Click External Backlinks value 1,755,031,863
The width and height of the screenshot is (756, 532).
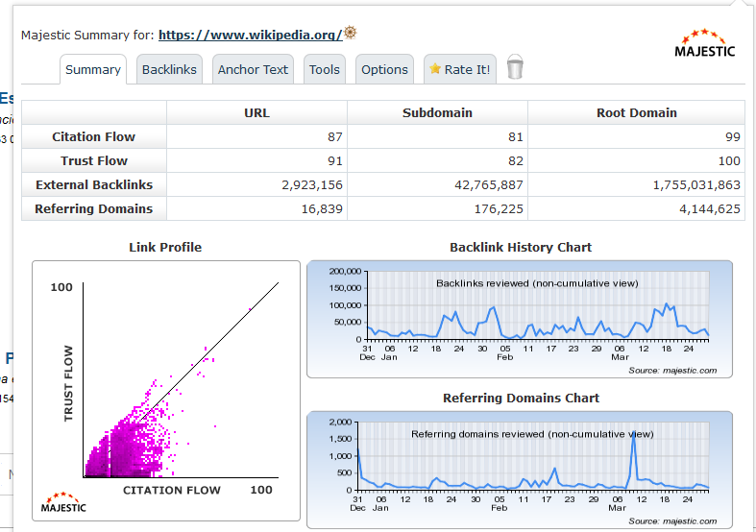[x=696, y=185]
